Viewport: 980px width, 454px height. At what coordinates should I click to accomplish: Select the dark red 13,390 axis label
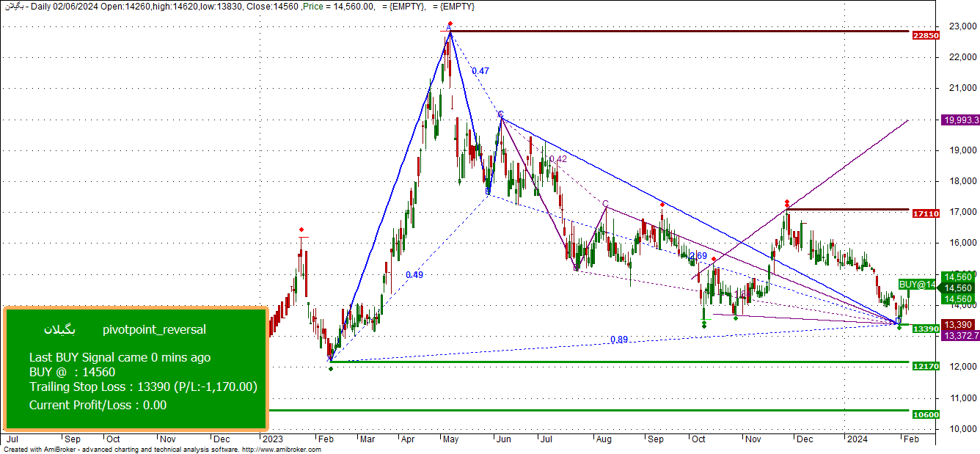click(957, 325)
